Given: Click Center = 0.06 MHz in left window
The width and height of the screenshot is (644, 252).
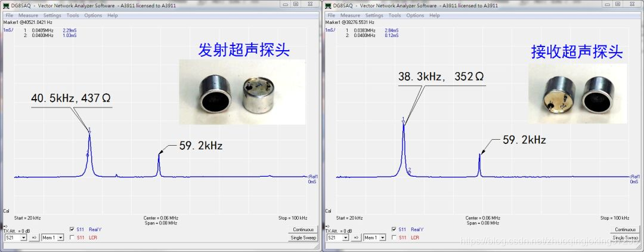Looking at the screenshot, I should coord(160,218).
